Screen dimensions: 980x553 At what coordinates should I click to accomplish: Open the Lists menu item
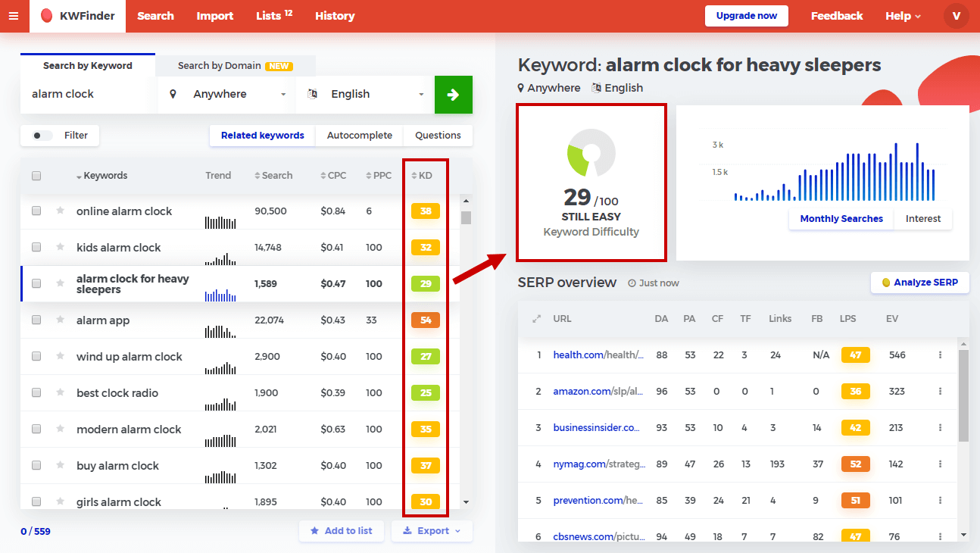coord(274,15)
